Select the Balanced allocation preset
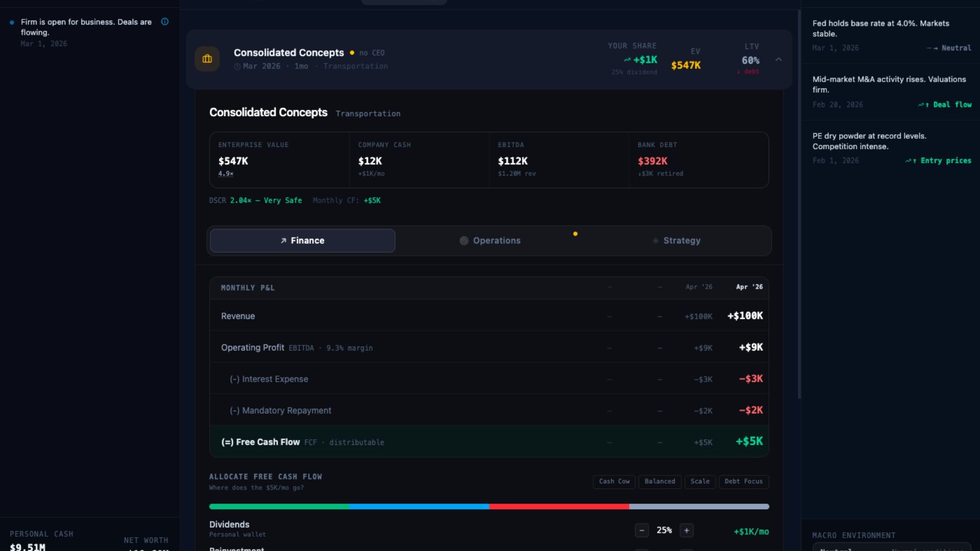This screenshot has width=980, height=551. point(659,482)
